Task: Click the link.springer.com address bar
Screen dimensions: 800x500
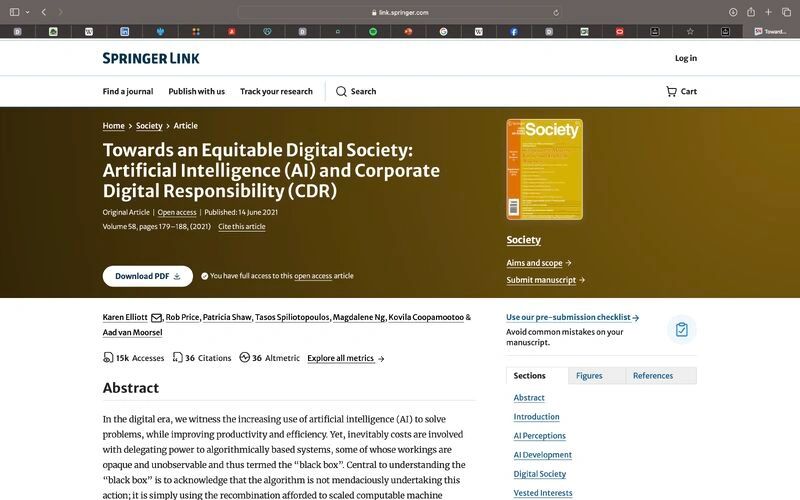Action: coord(400,12)
